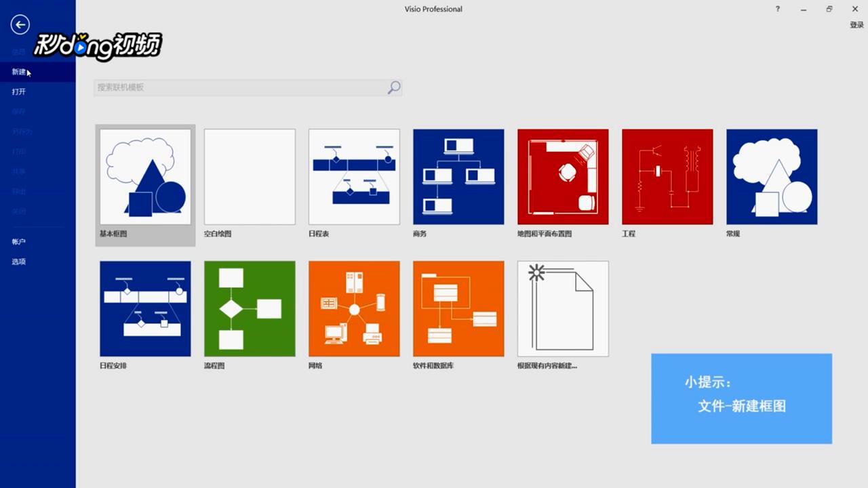Image resolution: width=868 pixels, height=488 pixels.
Task: Select the 日程安排 schedule template icon
Action: [145, 309]
